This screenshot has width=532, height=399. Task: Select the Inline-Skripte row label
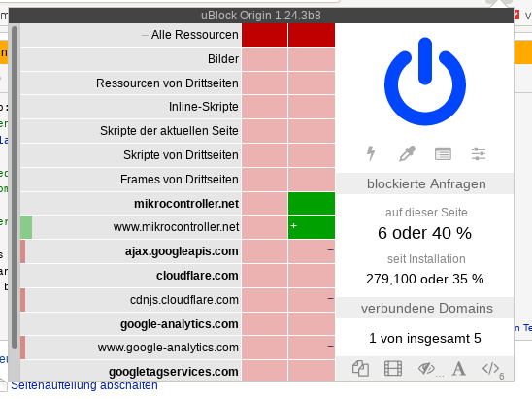[x=131, y=107]
